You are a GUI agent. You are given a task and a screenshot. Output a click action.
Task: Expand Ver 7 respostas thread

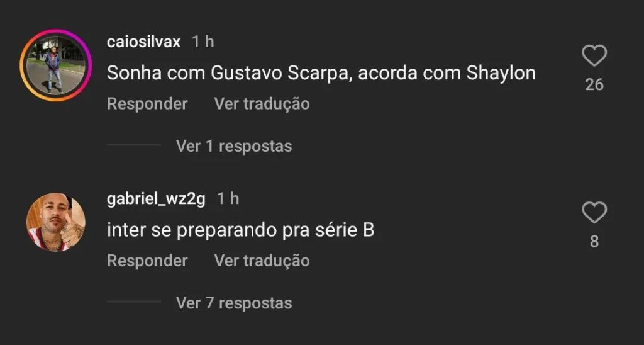(234, 303)
